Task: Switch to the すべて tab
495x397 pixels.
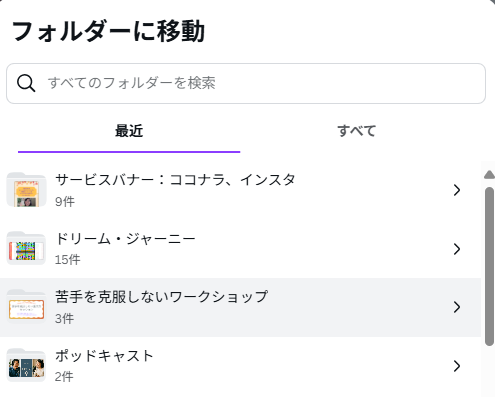Action: [356, 131]
